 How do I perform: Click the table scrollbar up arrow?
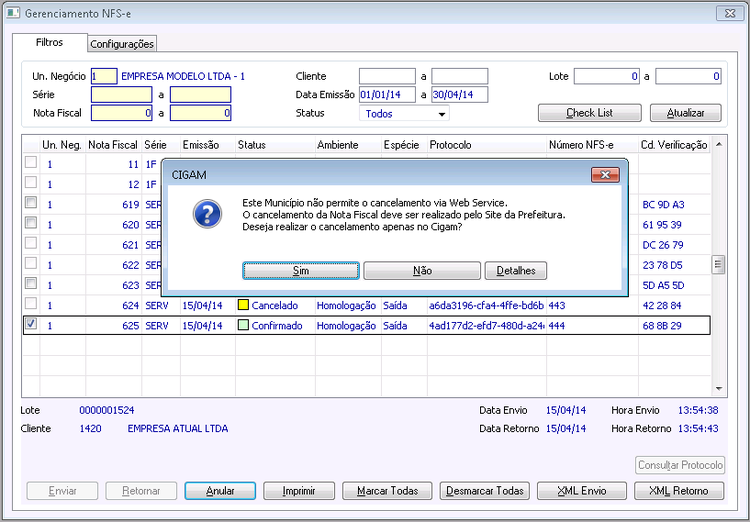pos(718,144)
